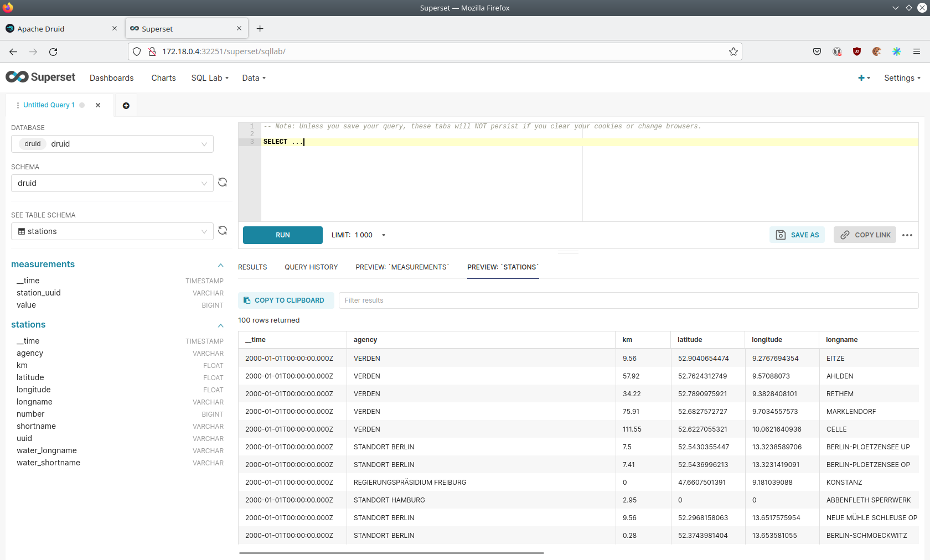
Task: Add a new query tab
Action: tap(126, 106)
